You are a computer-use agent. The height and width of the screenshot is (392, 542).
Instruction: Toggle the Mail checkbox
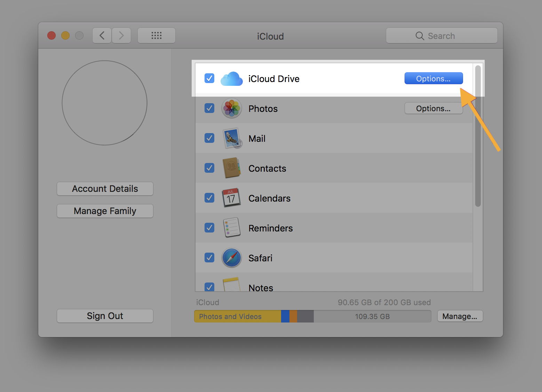coord(209,138)
